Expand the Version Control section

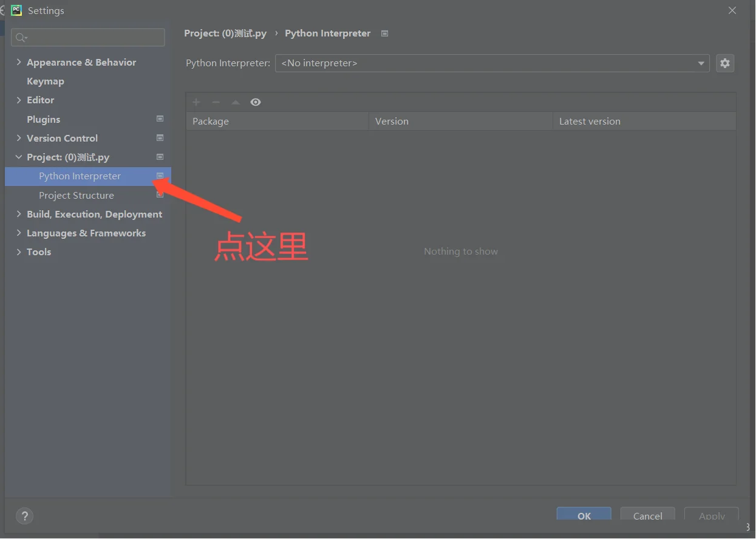19,138
